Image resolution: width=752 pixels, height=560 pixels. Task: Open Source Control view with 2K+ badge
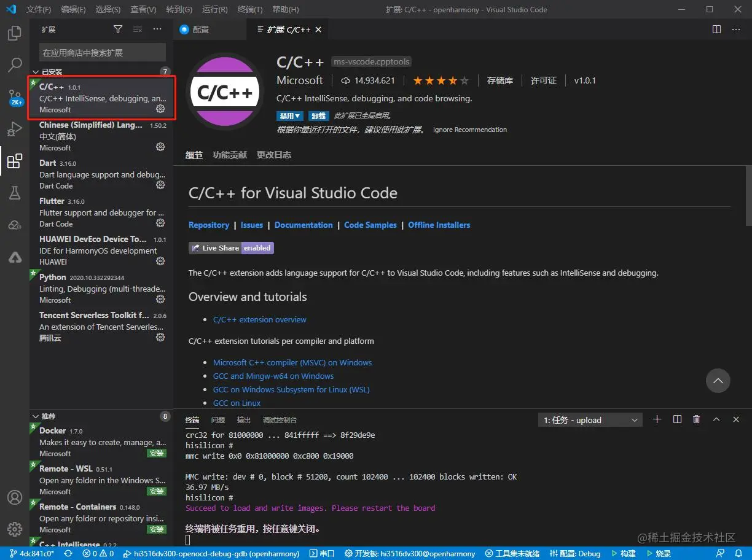(x=15, y=97)
